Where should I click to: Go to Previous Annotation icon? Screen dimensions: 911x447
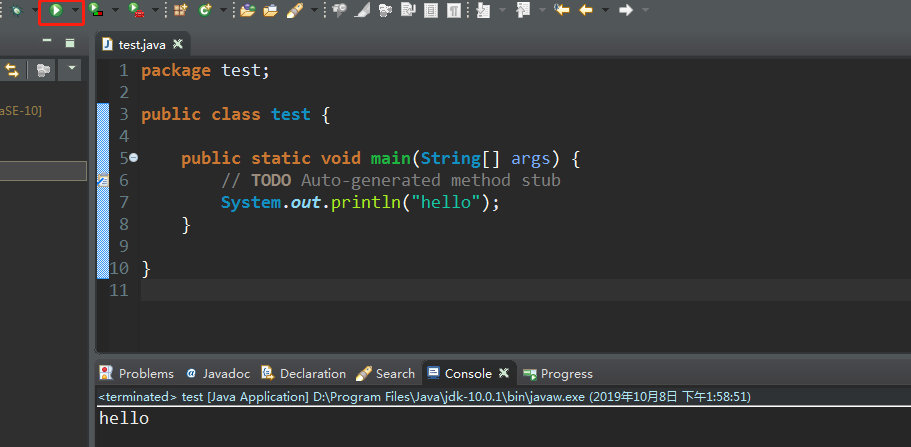[x=523, y=10]
